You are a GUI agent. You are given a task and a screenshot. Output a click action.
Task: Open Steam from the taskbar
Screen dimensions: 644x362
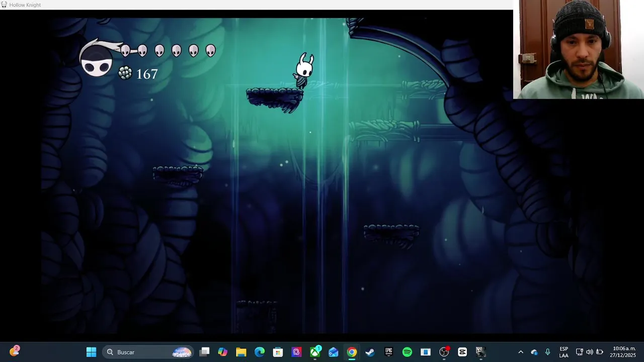[x=370, y=352]
